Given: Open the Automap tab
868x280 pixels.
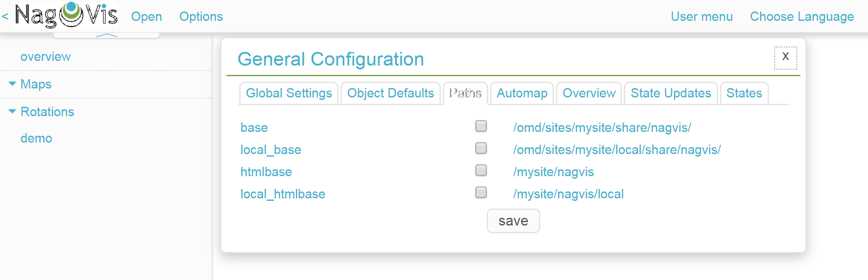Looking at the screenshot, I should pyautogui.click(x=522, y=93).
